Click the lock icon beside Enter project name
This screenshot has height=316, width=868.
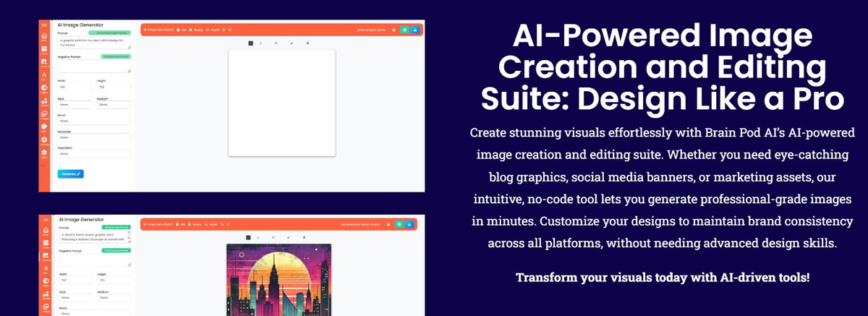[x=393, y=30]
